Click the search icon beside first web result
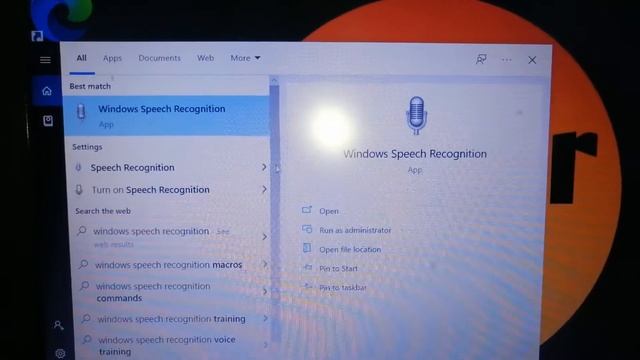 click(x=82, y=231)
